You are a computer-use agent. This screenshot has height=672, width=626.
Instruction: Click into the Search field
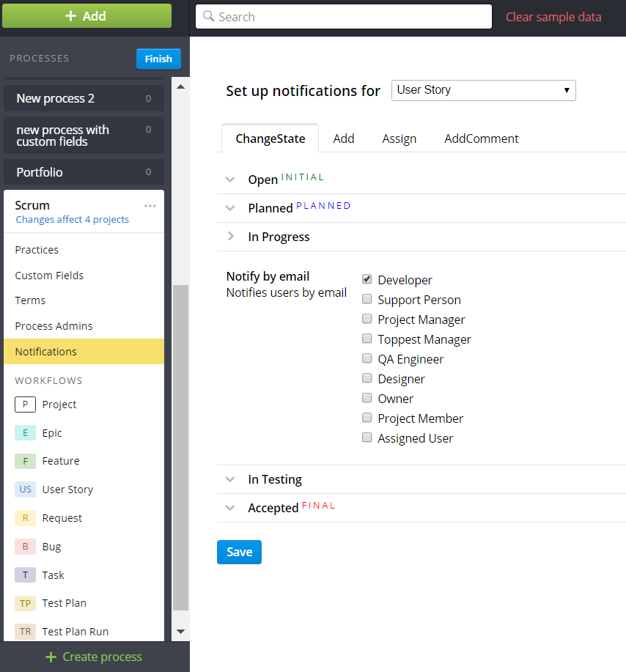343,17
